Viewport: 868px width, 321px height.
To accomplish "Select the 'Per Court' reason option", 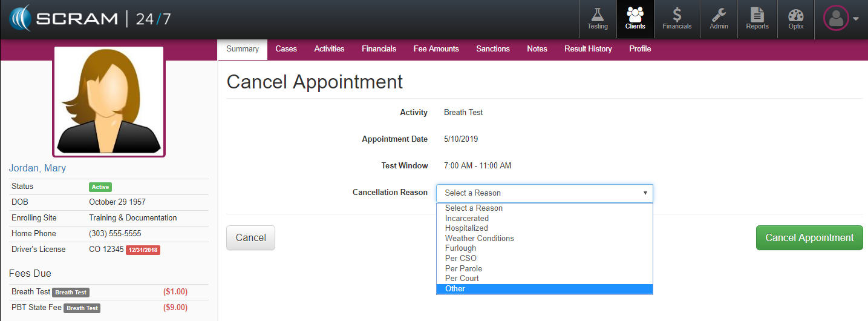I will pyautogui.click(x=462, y=279).
